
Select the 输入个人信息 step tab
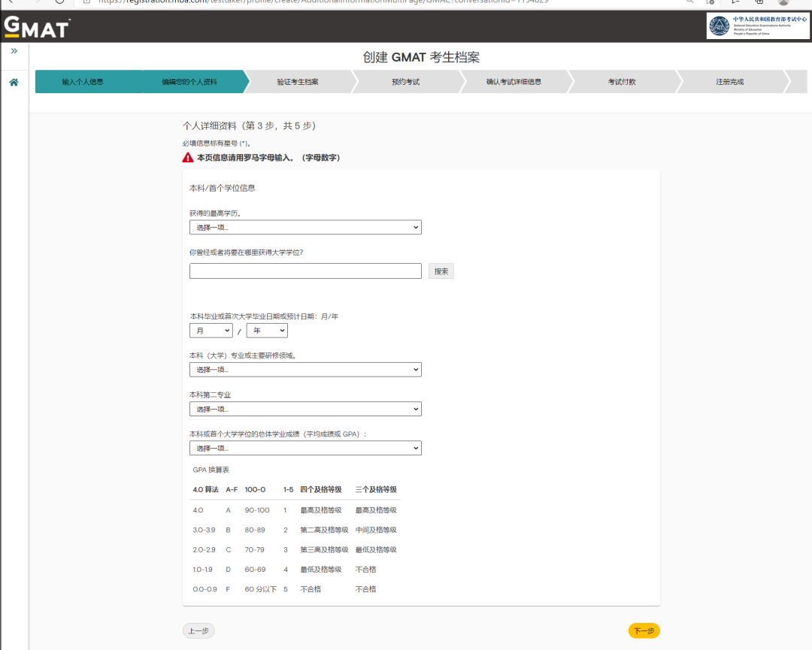[x=83, y=82]
